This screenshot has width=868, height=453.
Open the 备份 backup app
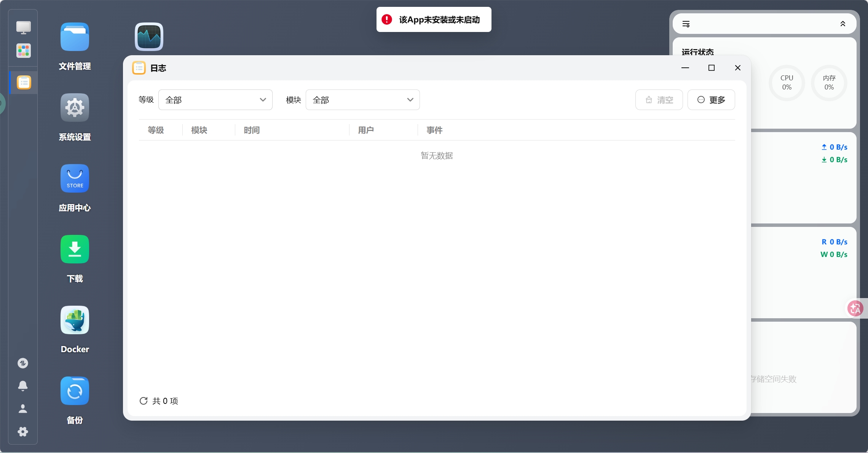(x=74, y=391)
